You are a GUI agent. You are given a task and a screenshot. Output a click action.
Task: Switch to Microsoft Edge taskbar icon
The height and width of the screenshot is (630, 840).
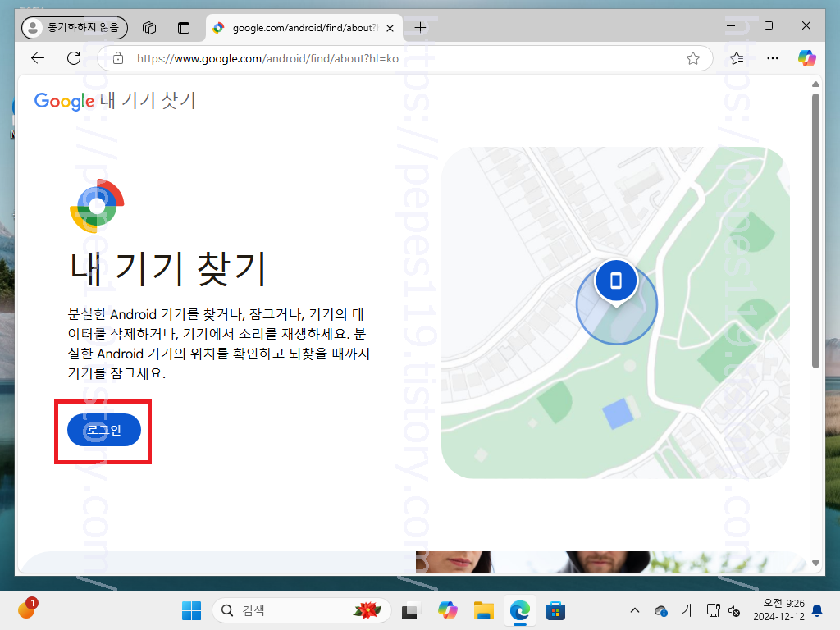519,610
